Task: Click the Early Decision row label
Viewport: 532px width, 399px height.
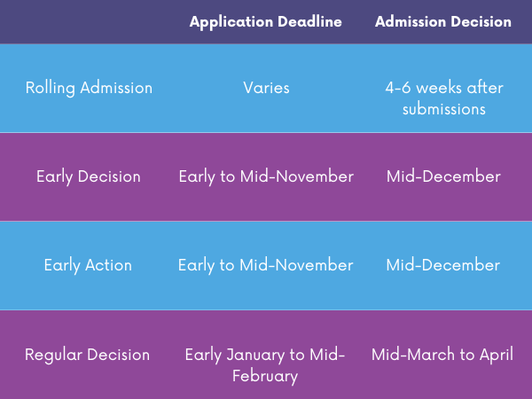Action: click(x=89, y=176)
